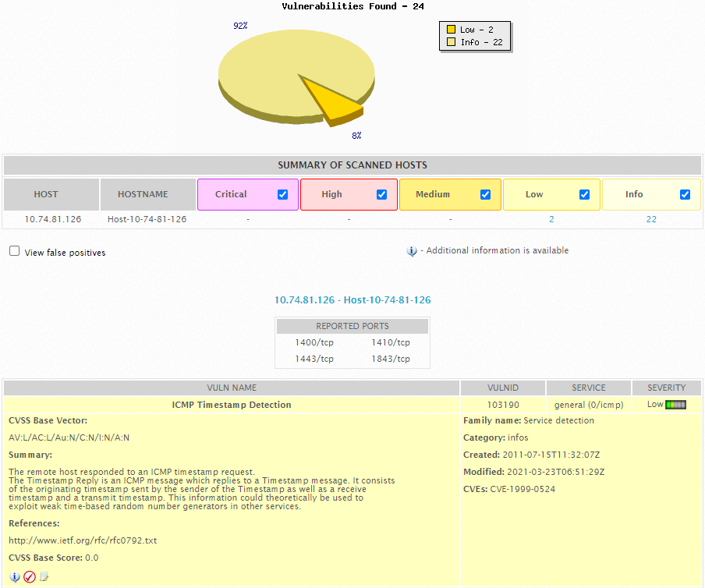Click the Vulnerabilities Found - 24 title

coord(352,6)
